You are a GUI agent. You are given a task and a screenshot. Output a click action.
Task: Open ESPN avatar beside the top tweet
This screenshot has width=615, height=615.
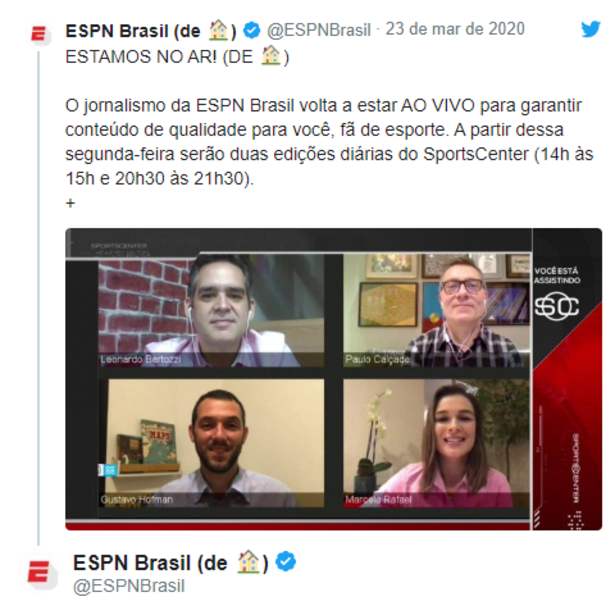pos(40,34)
